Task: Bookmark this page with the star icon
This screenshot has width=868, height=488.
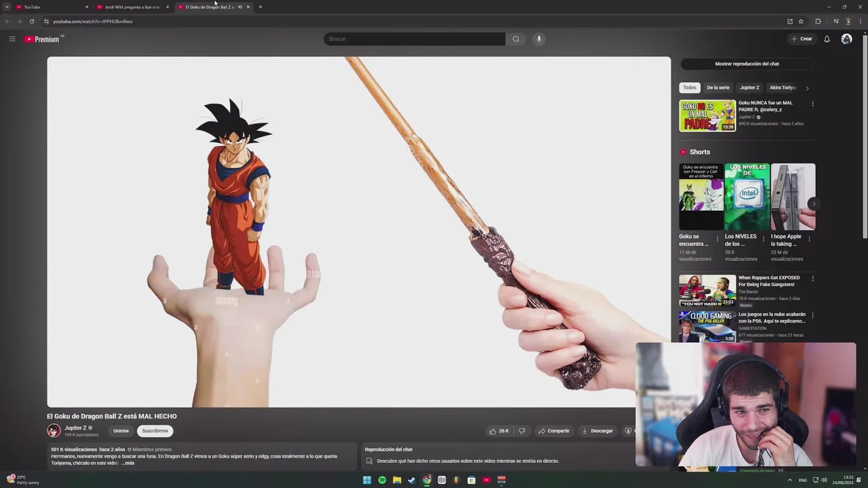Action: [801, 21]
